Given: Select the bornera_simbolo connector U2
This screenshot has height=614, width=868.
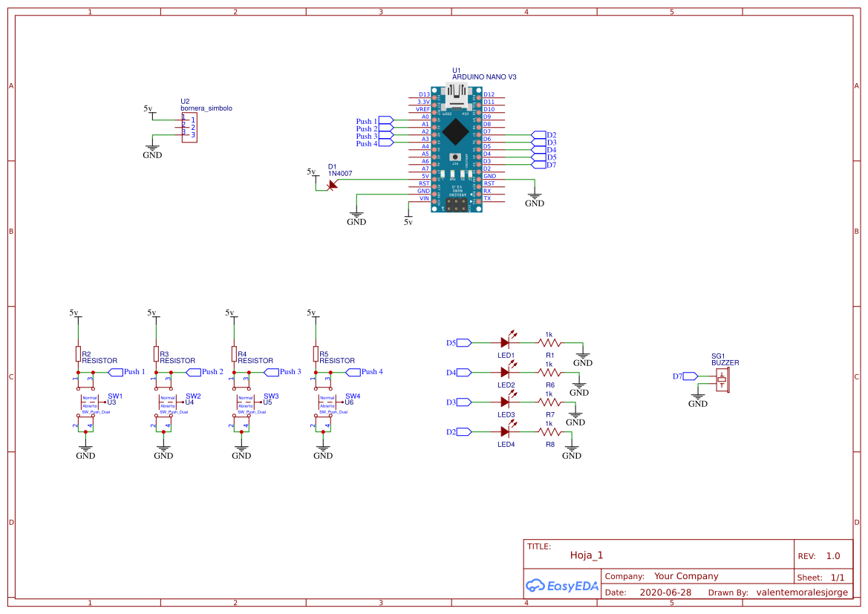Looking at the screenshot, I should pyautogui.click(x=190, y=126).
